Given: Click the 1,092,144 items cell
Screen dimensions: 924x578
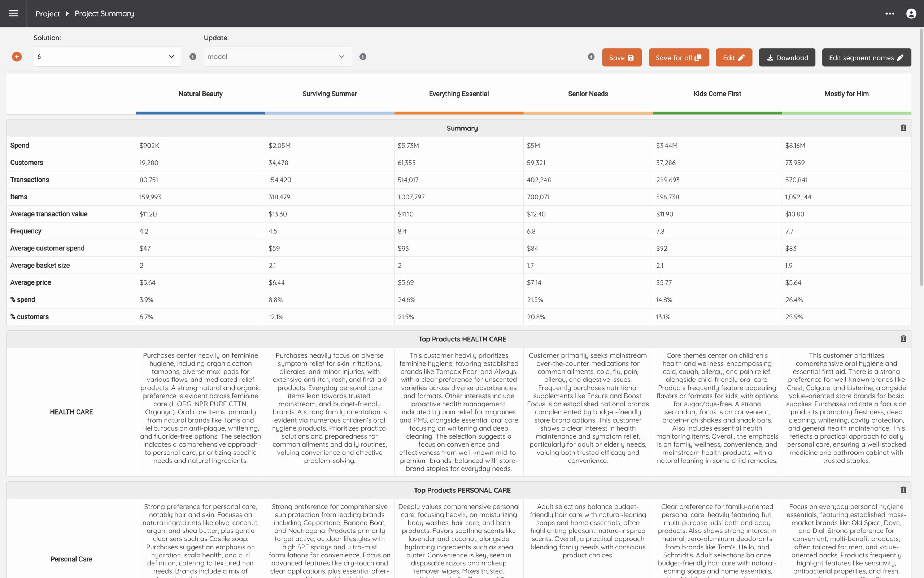Looking at the screenshot, I should [846, 197].
